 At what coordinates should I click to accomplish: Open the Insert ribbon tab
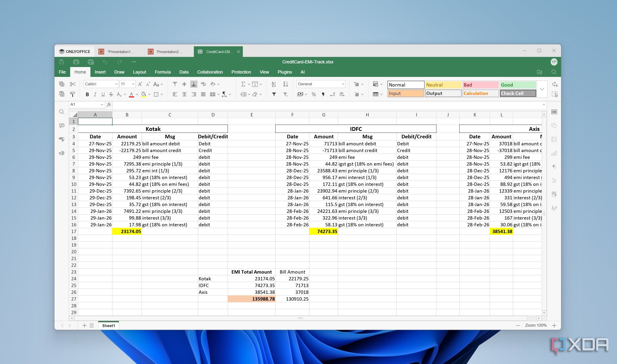100,72
